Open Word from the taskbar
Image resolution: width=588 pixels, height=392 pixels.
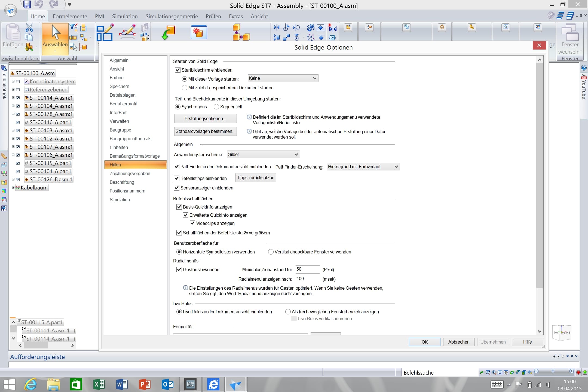[122, 384]
